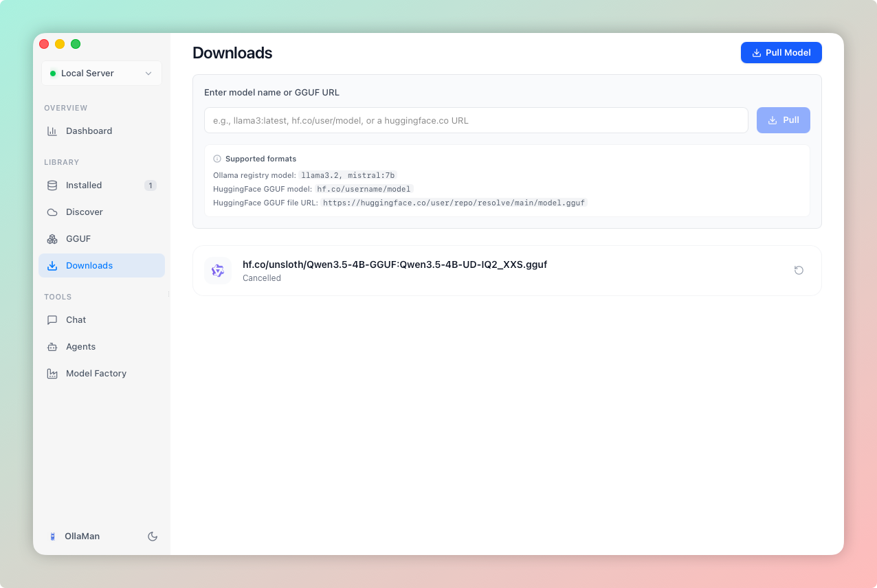Navigate to Agents
The image size is (877, 588).
click(102, 347)
